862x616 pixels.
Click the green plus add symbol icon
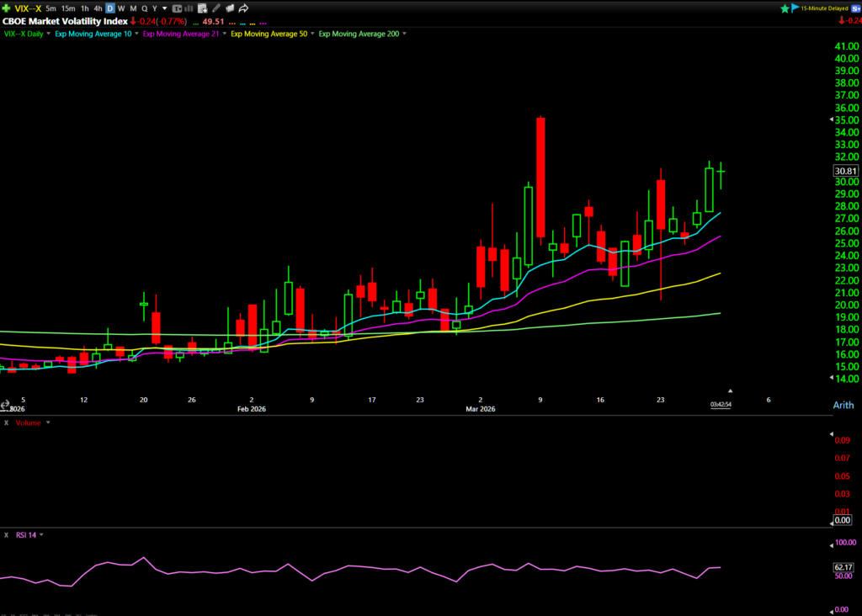click(x=6, y=8)
